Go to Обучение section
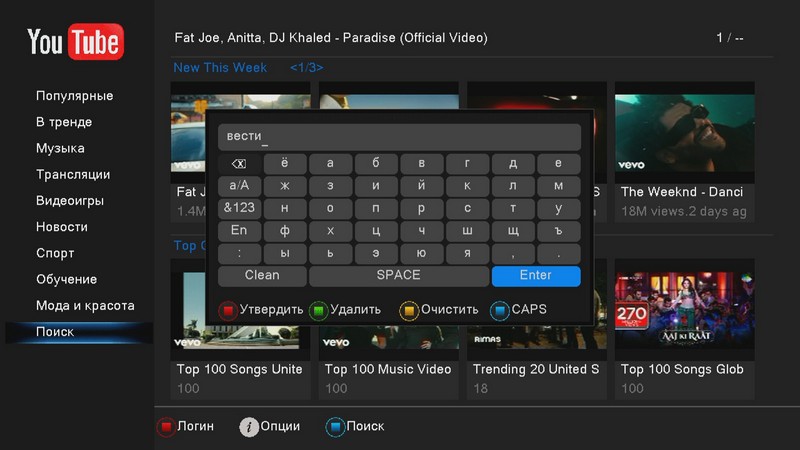This screenshot has height=450, width=800. click(x=66, y=280)
